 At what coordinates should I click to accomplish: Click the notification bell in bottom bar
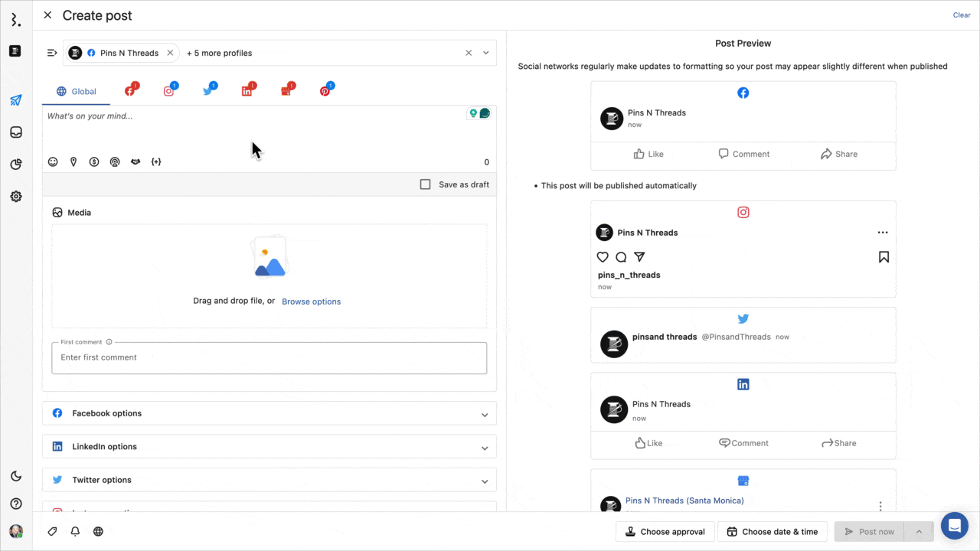coord(75,531)
